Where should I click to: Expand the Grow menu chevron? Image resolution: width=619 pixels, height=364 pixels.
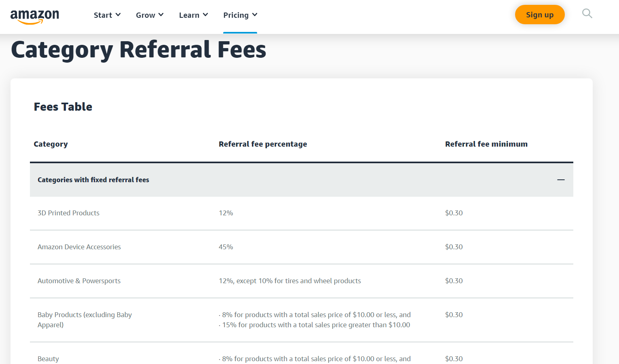tap(161, 15)
